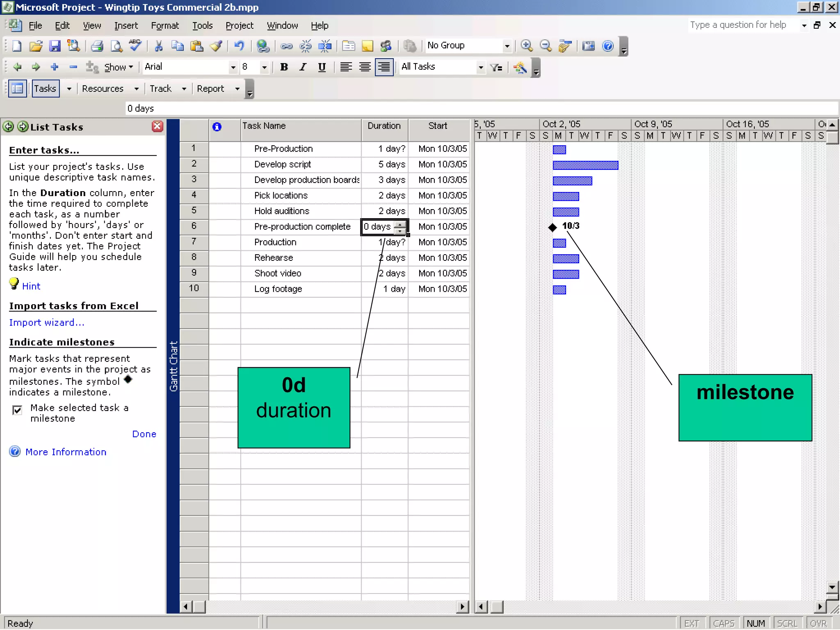Open the Format menu
Viewport: 840px width, 630px height.
(x=164, y=25)
